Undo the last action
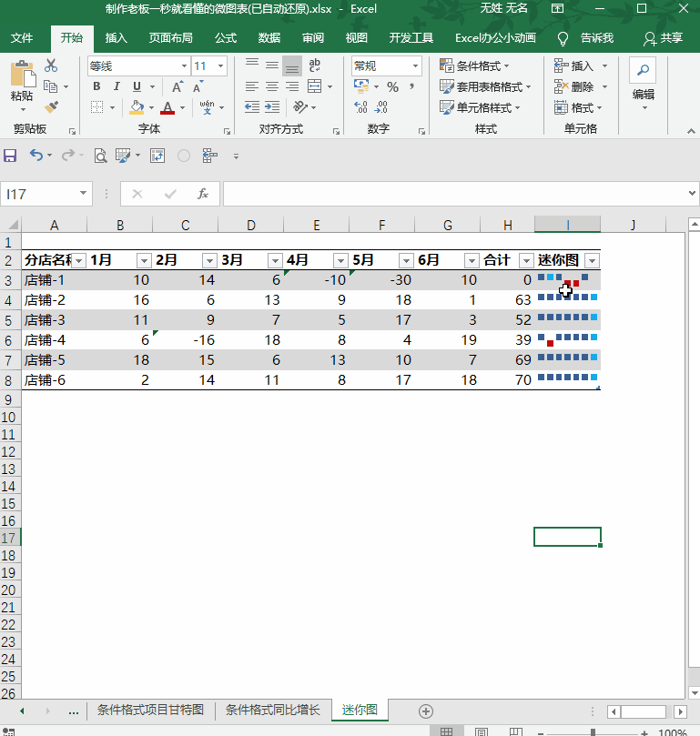Viewport: 700px width, 736px height. pyautogui.click(x=36, y=155)
